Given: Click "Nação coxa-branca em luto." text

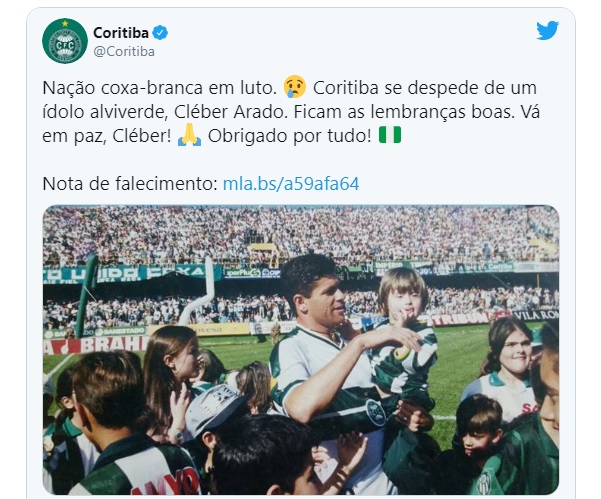Looking at the screenshot, I should [159, 88].
